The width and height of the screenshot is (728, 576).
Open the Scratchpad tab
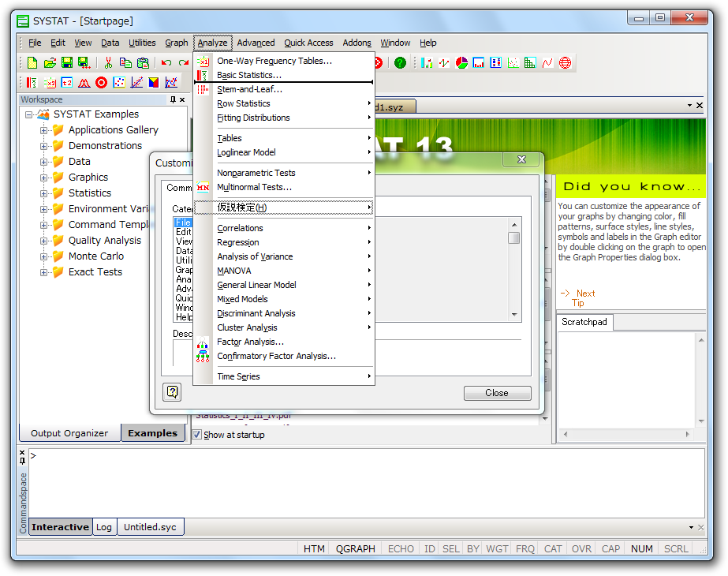tap(584, 322)
